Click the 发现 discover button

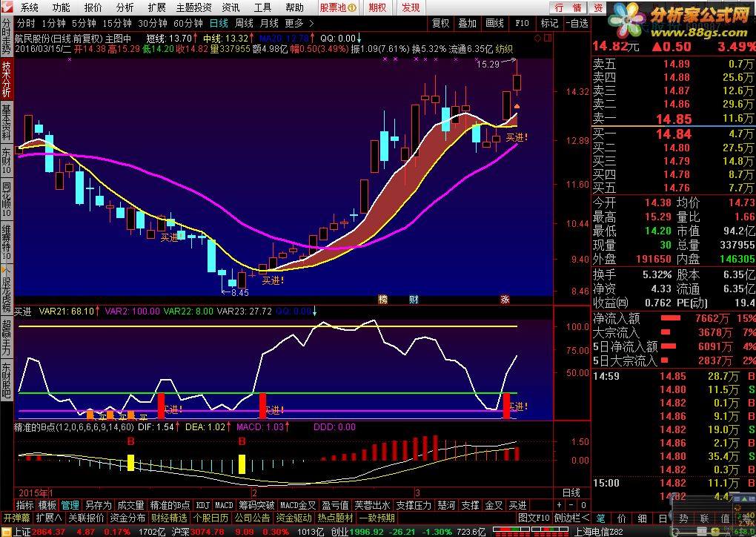[411, 7]
